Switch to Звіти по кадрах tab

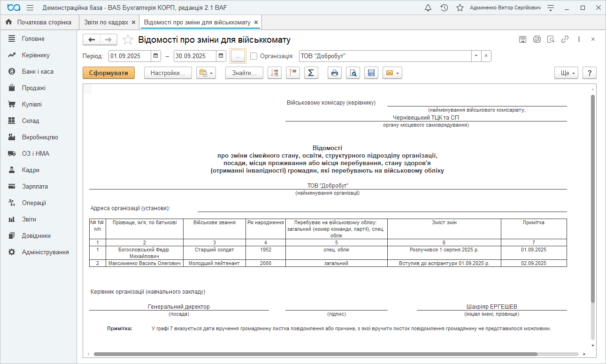click(106, 22)
